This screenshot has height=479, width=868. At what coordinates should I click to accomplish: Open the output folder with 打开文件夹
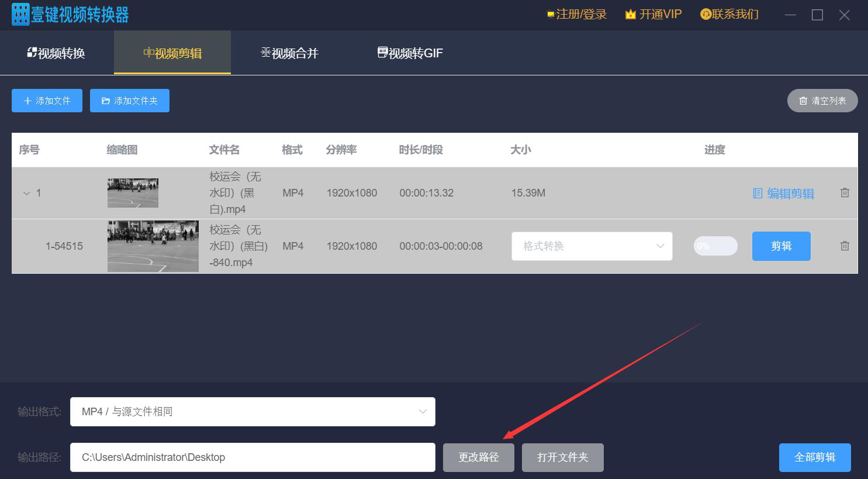[x=563, y=457]
